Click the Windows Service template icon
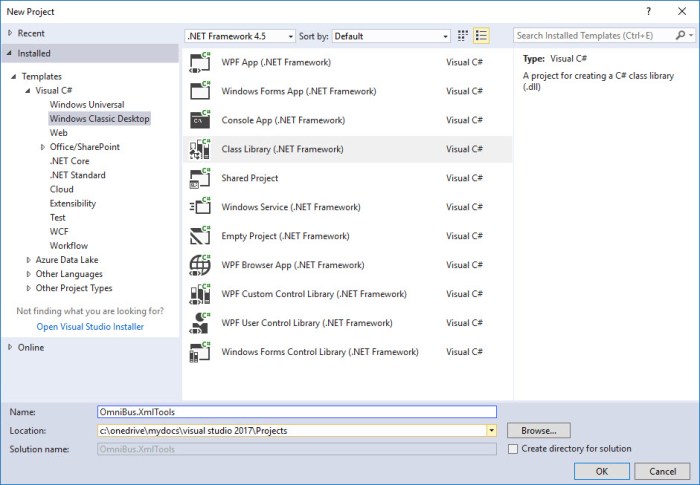 (199, 207)
